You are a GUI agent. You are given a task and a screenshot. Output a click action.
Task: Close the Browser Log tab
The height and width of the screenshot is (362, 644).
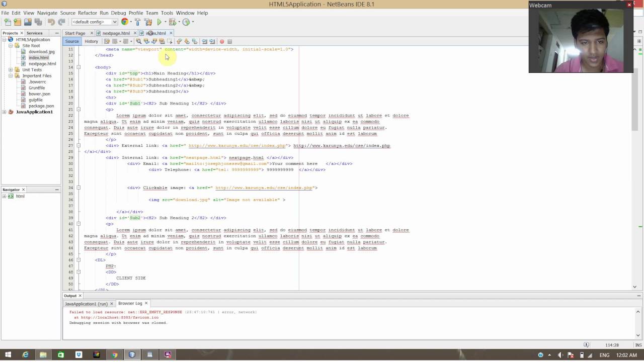coord(146,303)
